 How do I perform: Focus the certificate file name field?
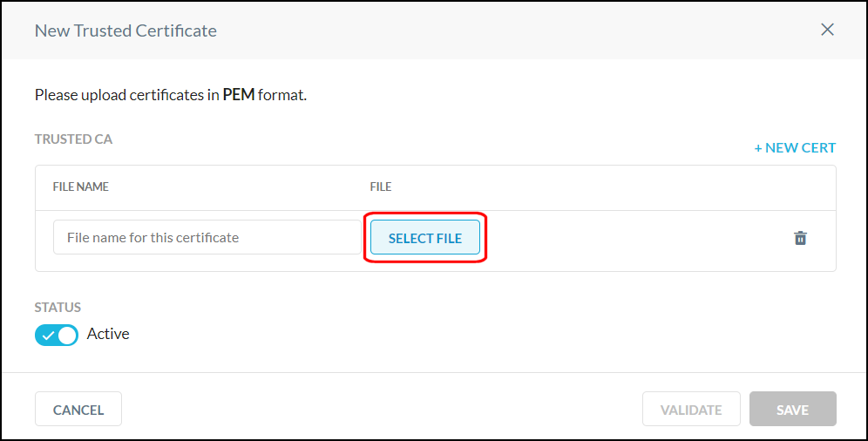[207, 237]
